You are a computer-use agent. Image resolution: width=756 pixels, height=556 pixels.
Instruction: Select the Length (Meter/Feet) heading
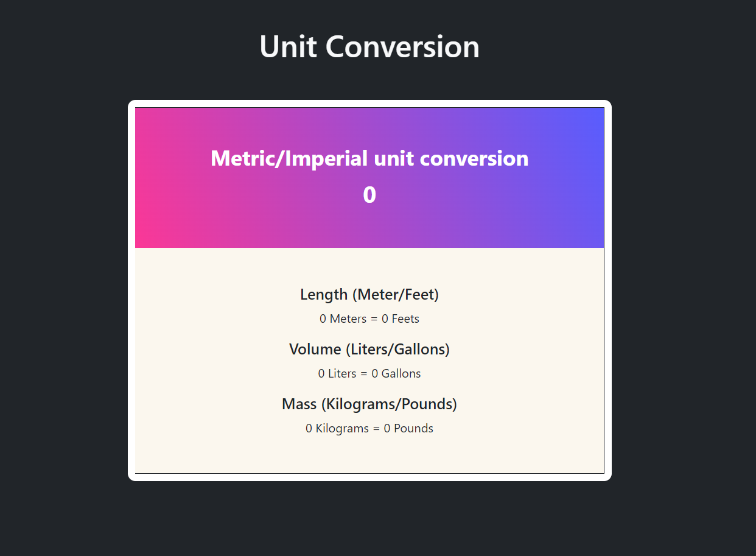click(369, 294)
